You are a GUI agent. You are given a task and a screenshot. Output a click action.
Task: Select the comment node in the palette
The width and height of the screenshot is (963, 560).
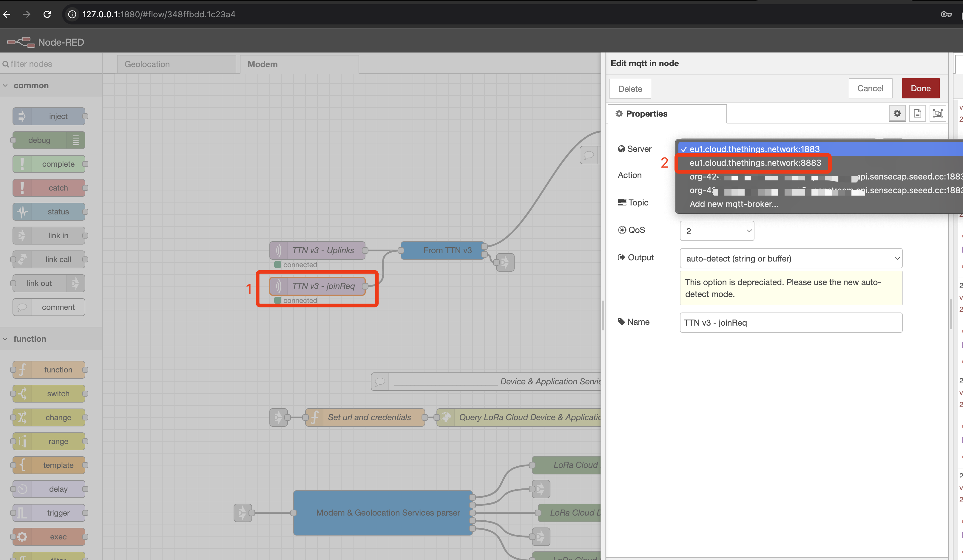(x=49, y=307)
